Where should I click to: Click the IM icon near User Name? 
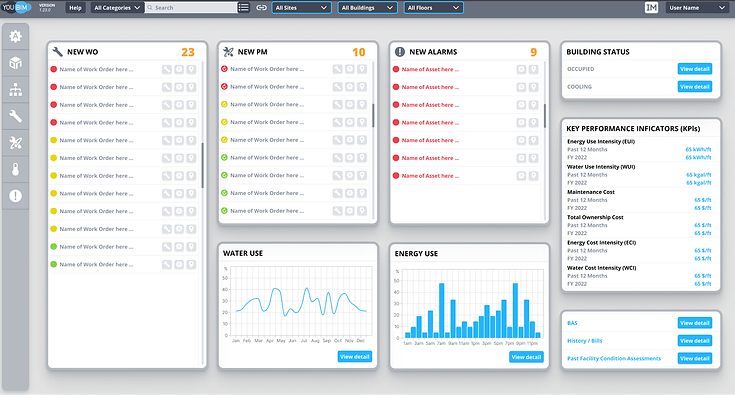coord(651,7)
